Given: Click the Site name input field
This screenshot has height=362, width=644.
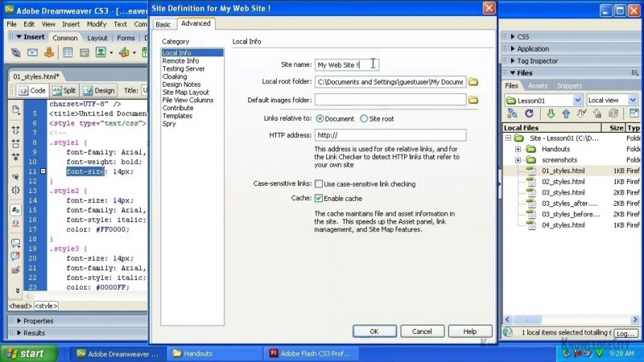Looking at the screenshot, I should point(347,64).
